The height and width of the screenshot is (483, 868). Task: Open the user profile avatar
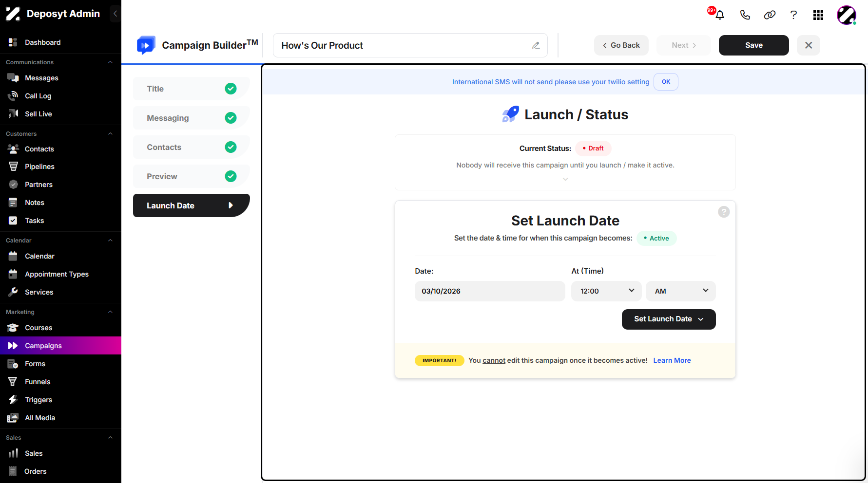click(847, 15)
